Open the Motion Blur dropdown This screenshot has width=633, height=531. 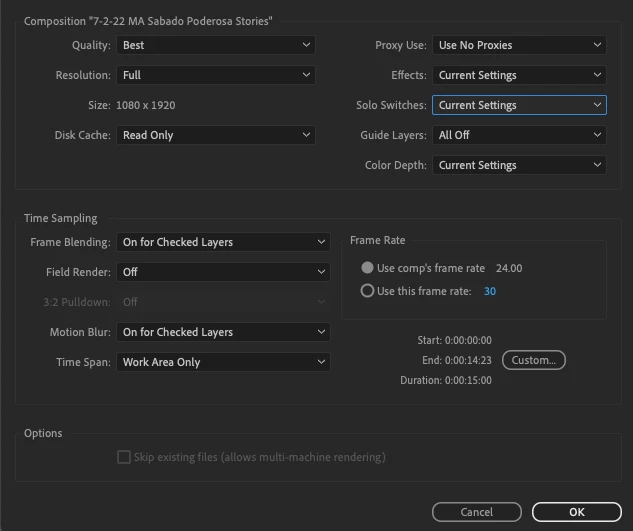coord(223,332)
